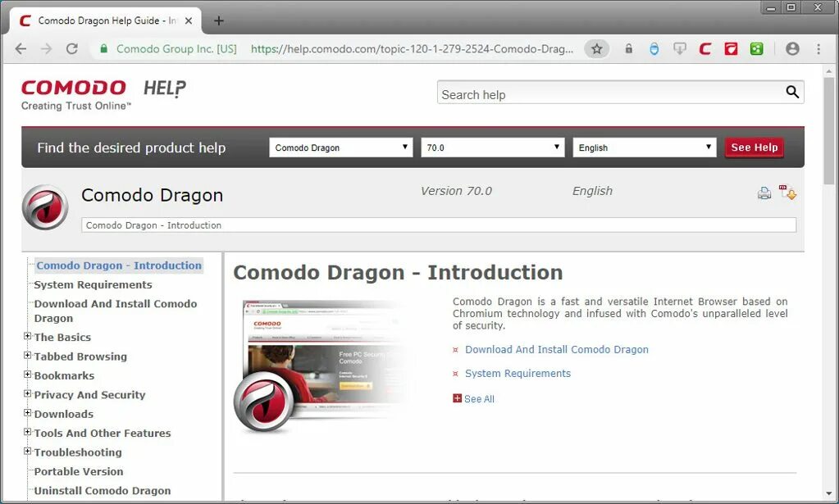Screen dimensions: 839x504
Task: Click the Comodo Dragon - Introduction breadcrumb field
Action: [x=439, y=225]
